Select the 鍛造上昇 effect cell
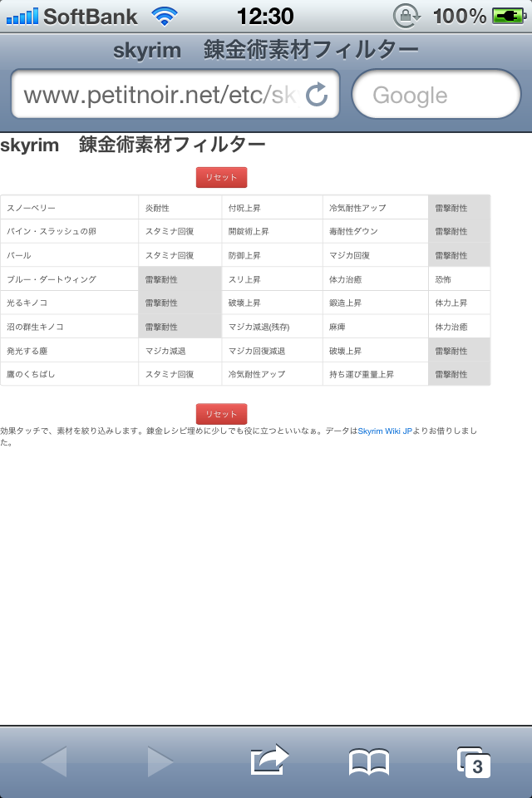Screen dimensions: 532x798 point(376,303)
